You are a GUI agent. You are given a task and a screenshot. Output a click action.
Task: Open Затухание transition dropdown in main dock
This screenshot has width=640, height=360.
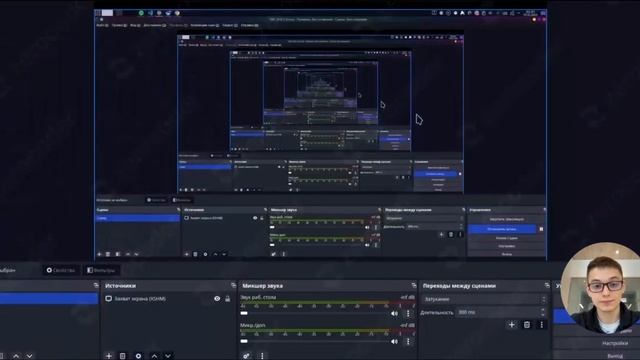click(x=484, y=299)
